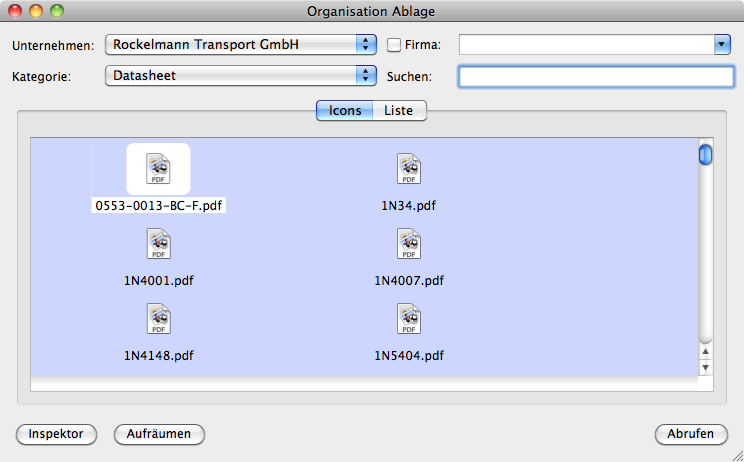744x462 pixels.
Task: Click the 1N4001.pdf file icon
Action: pos(158,244)
